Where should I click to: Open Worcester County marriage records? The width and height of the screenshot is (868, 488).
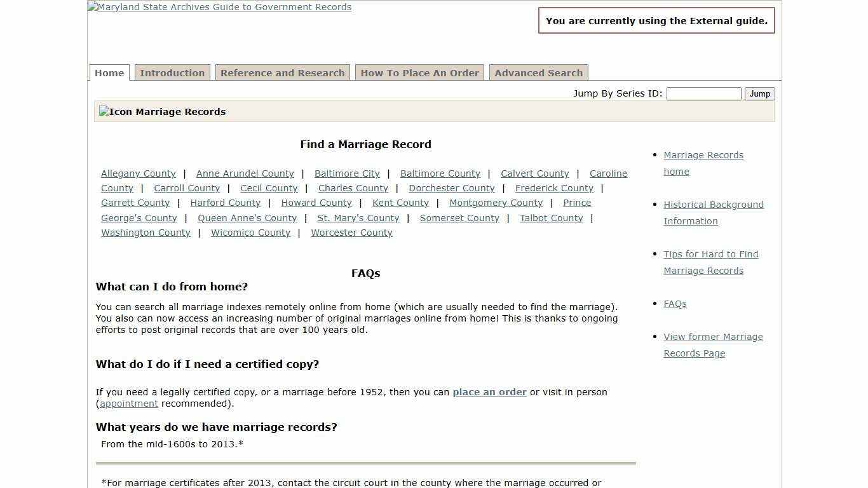(x=351, y=233)
